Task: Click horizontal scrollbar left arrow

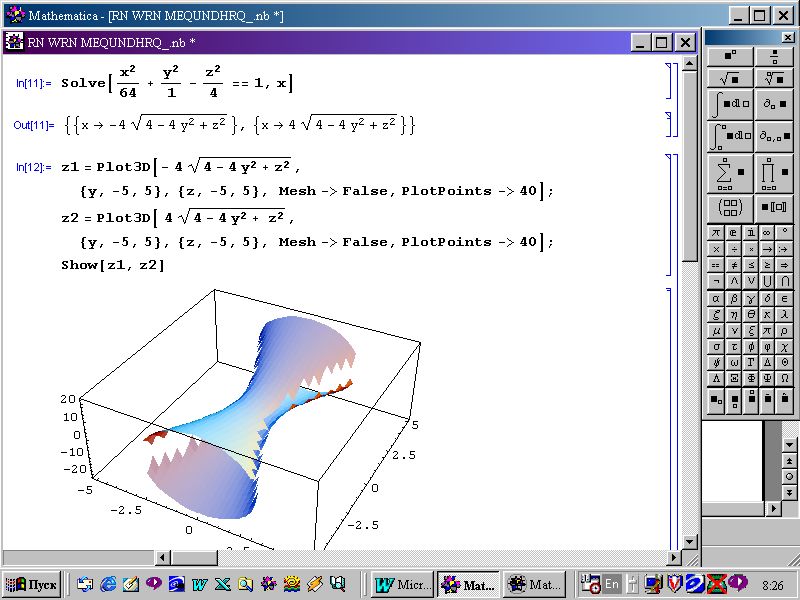Action: (x=163, y=558)
